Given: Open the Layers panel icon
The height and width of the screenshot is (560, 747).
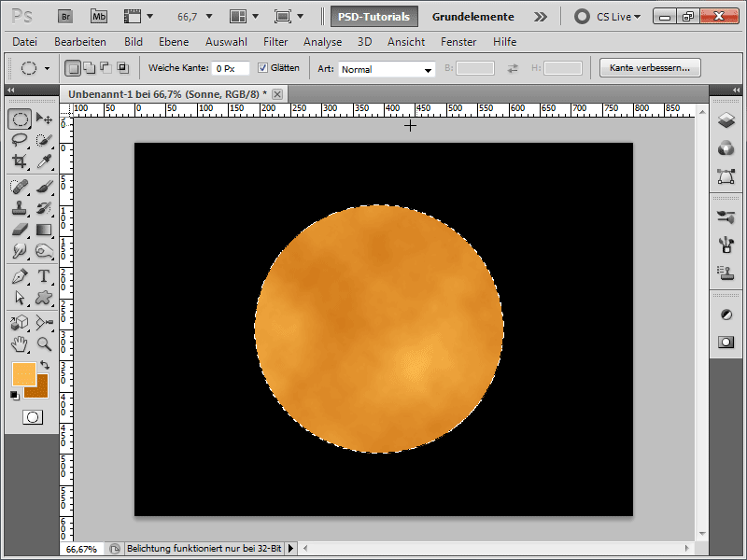Looking at the screenshot, I should coord(726,120).
